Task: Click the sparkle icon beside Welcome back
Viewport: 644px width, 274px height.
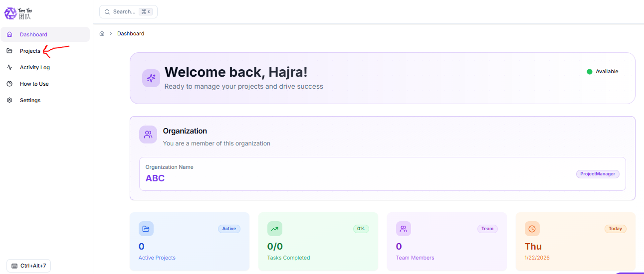Action: tap(151, 78)
